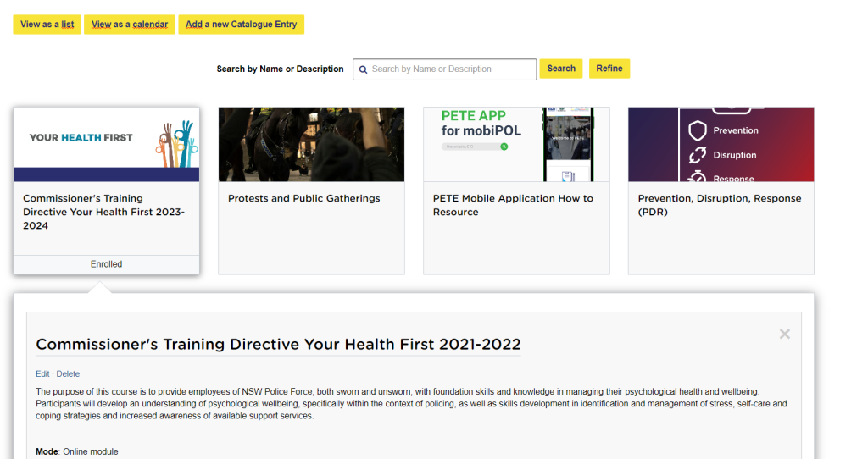Select Prevention, Disruption, Response (PDR) title

point(719,205)
